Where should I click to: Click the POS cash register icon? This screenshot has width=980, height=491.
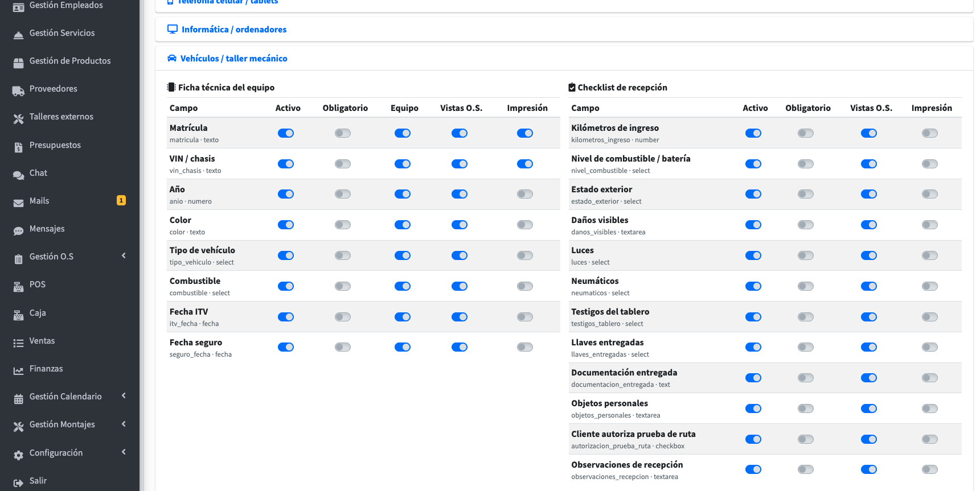tap(18, 287)
